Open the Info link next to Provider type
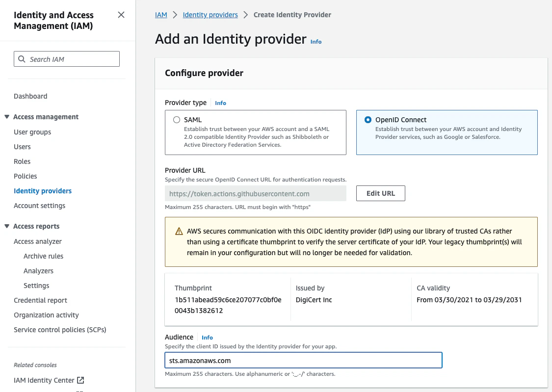The height and width of the screenshot is (392, 552). click(220, 103)
